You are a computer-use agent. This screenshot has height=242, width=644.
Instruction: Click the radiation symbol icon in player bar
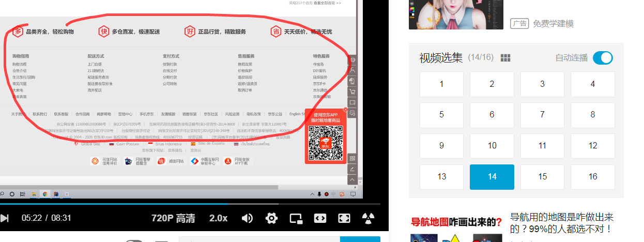(368, 218)
